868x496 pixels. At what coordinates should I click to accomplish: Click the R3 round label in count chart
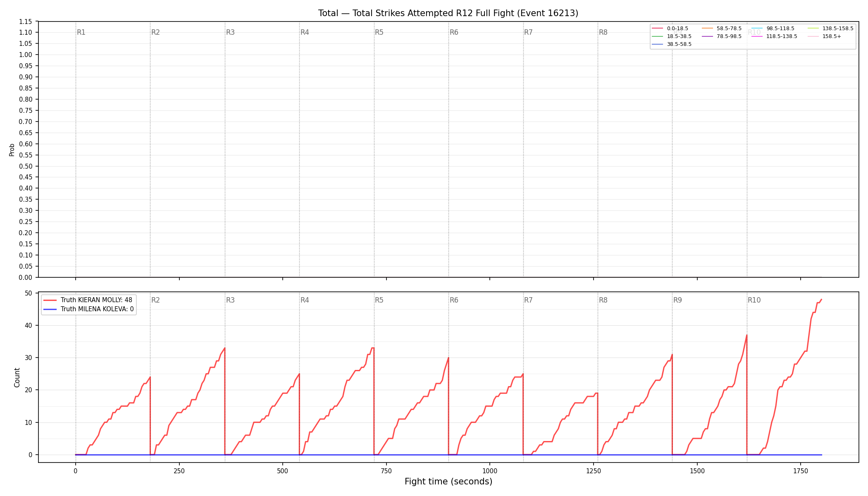click(230, 300)
